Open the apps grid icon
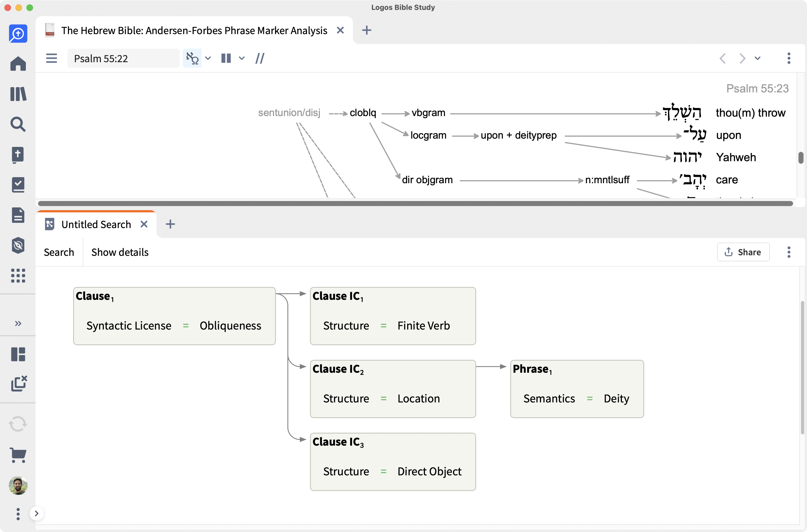 pos(18,276)
